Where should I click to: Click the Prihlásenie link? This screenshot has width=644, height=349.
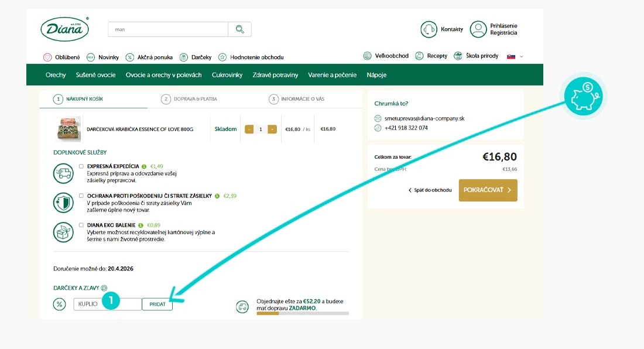(x=503, y=25)
